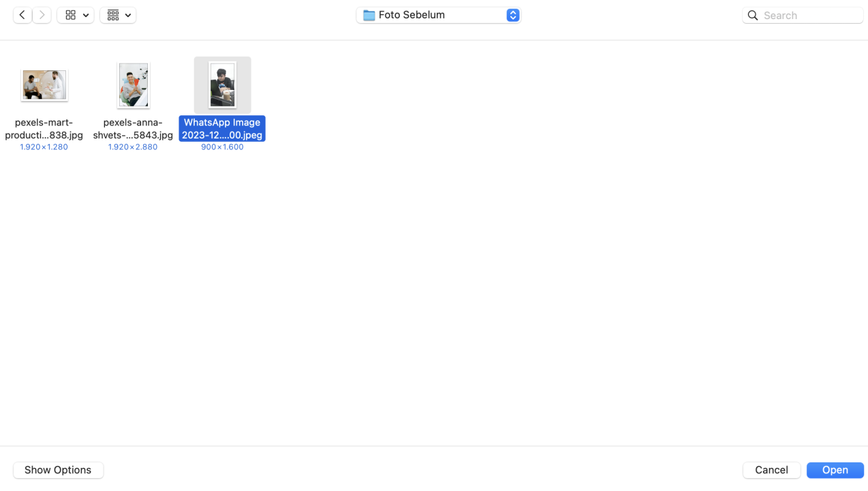Image resolution: width=868 pixels, height=491 pixels.
Task: Click the magnifying glass search icon
Action: click(x=753, y=15)
